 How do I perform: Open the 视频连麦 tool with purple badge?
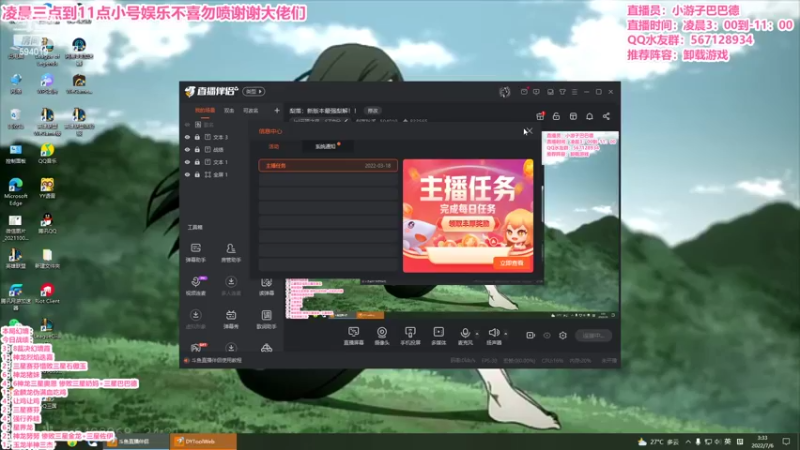tap(195, 286)
